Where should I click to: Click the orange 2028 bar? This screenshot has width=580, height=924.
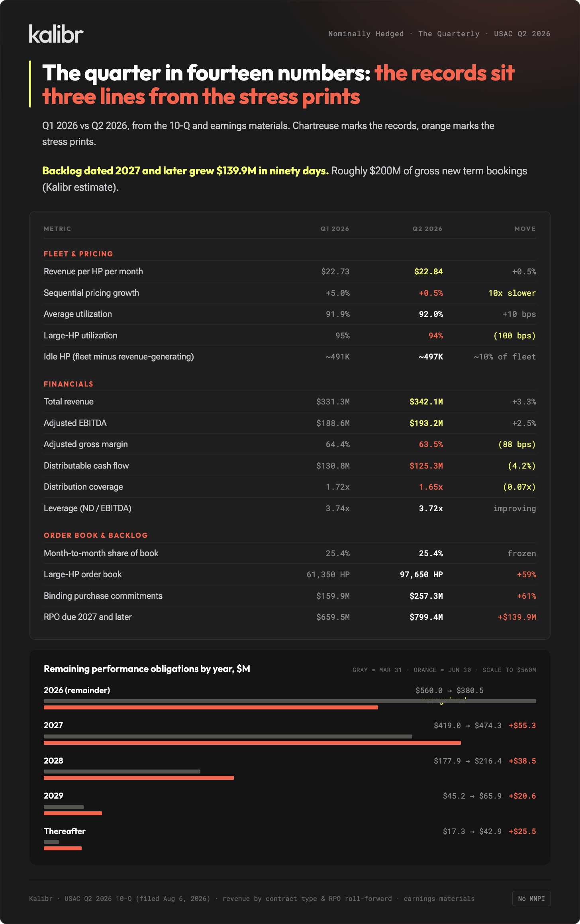(x=139, y=778)
